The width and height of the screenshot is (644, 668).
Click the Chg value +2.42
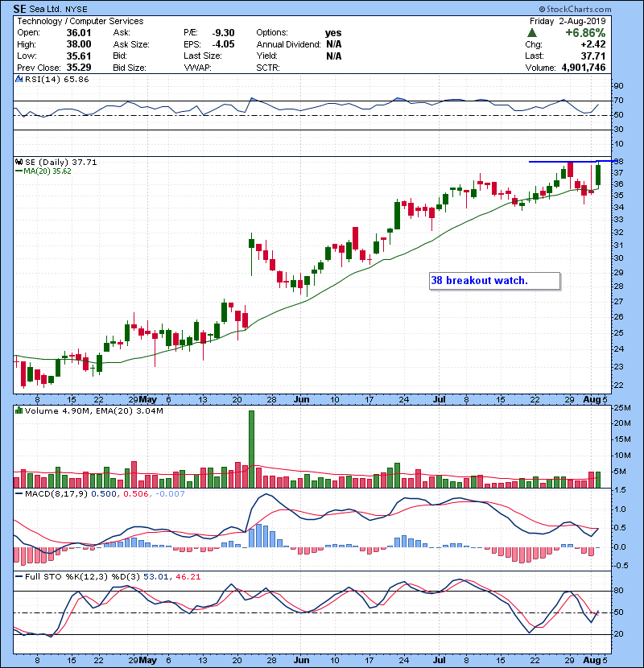[592, 44]
